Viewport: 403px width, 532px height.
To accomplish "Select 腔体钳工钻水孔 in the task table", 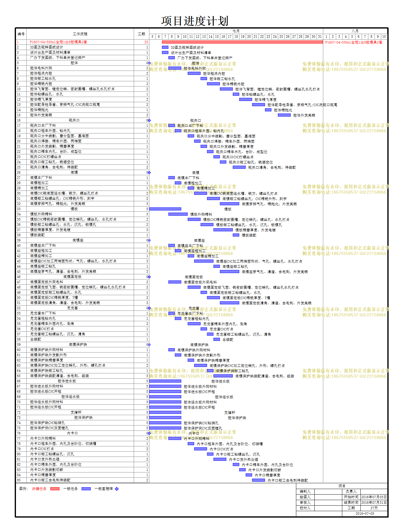I will pyautogui.click(x=43, y=79).
